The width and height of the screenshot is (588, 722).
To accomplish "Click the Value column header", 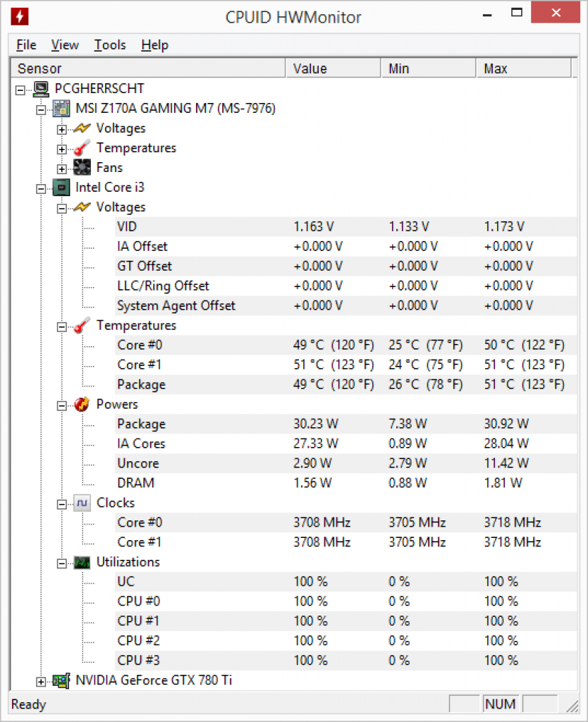I will click(333, 68).
